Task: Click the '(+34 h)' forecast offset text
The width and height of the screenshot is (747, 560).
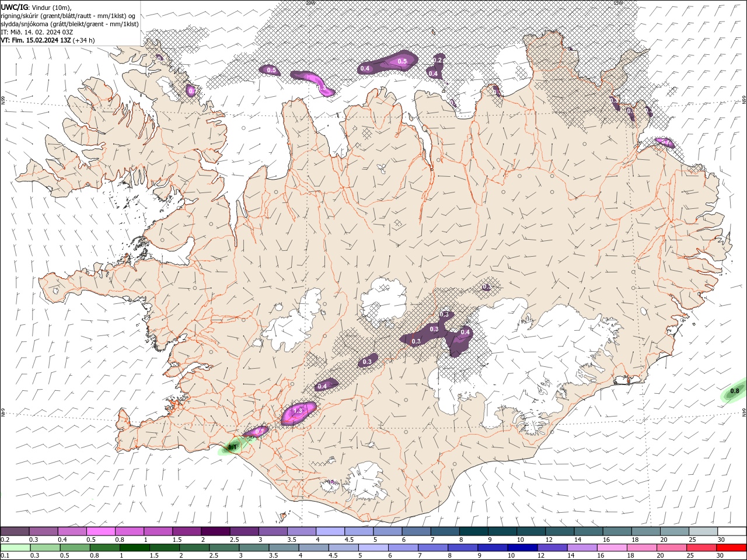Action: (x=84, y=40)
